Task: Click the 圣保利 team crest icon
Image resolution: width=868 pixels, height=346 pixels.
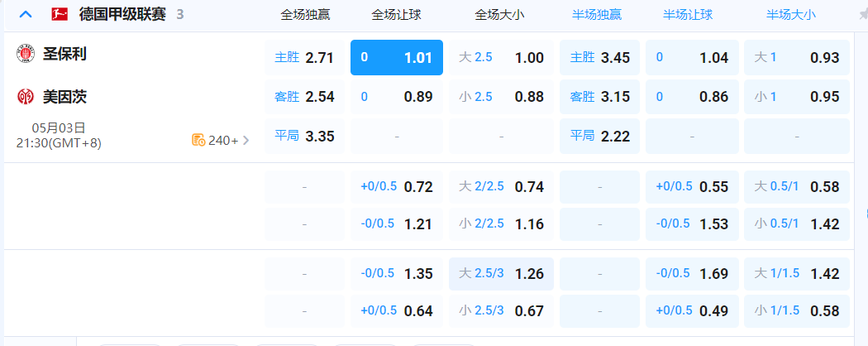Action: point(26,54)
